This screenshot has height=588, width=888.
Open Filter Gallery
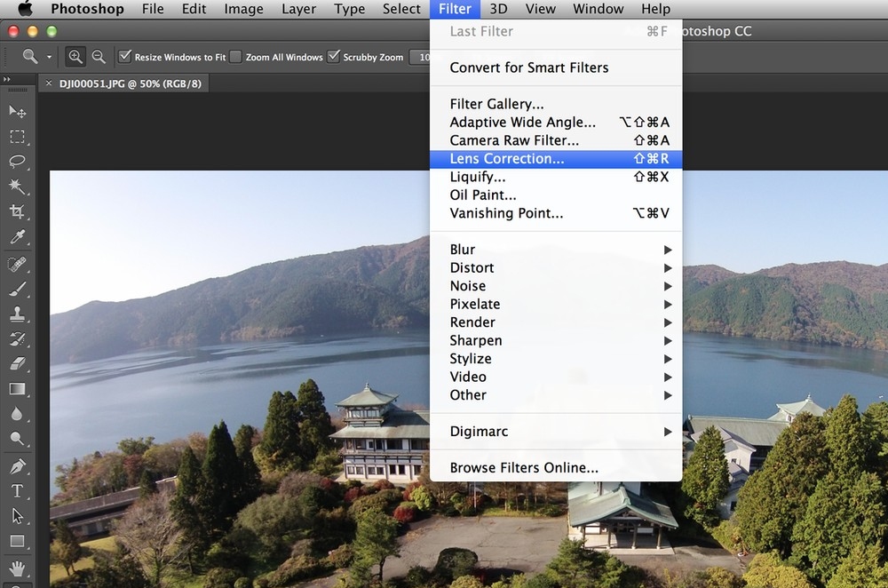click(x=556, y=104)
